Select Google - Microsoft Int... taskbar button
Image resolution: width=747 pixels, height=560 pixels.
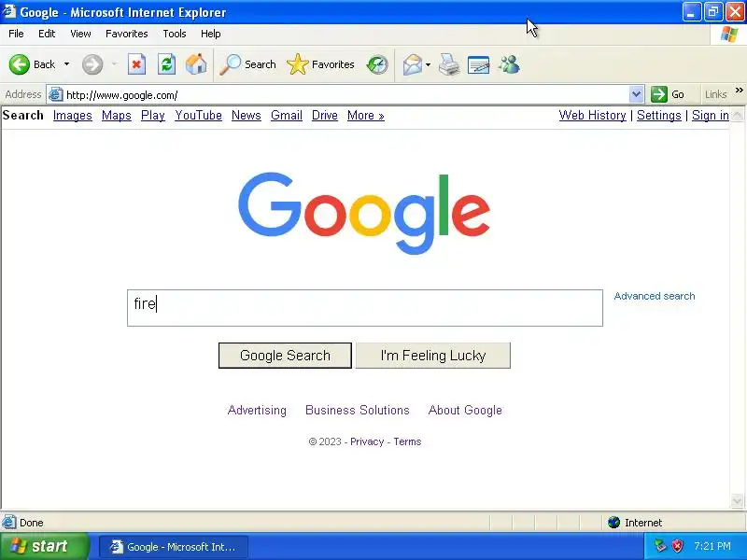(174, 547)
